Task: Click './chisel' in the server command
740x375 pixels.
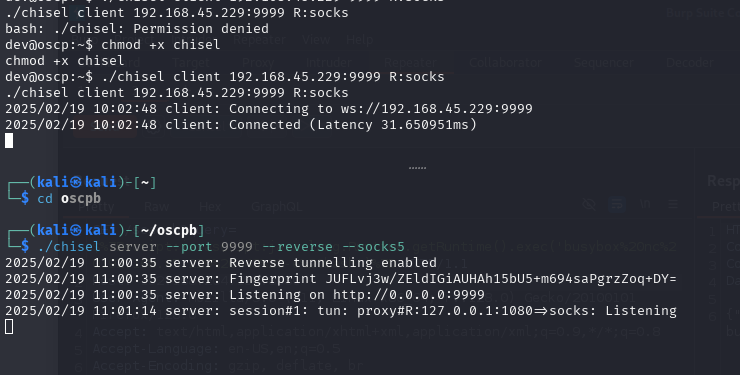Action: [x=69, y=247]
